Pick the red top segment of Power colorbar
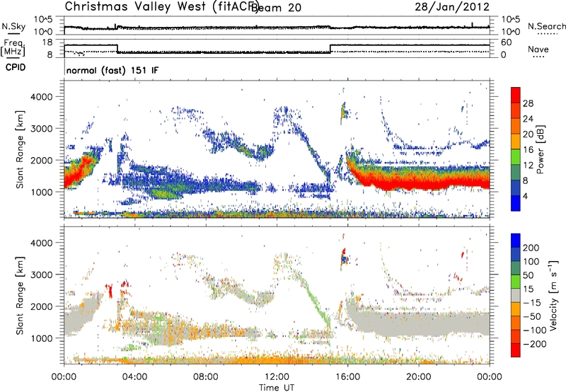The height and width of the screenshot is (392, 566). tap(516, 96)
